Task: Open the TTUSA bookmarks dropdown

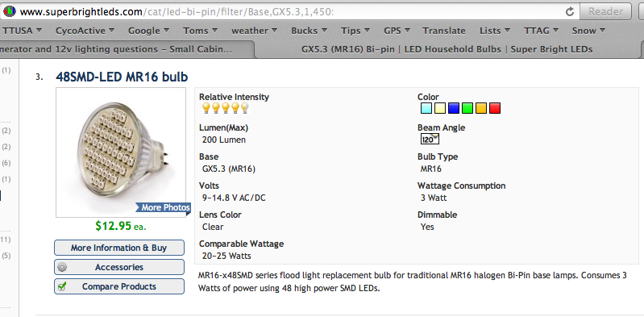Action: click(x=23, y=31)
